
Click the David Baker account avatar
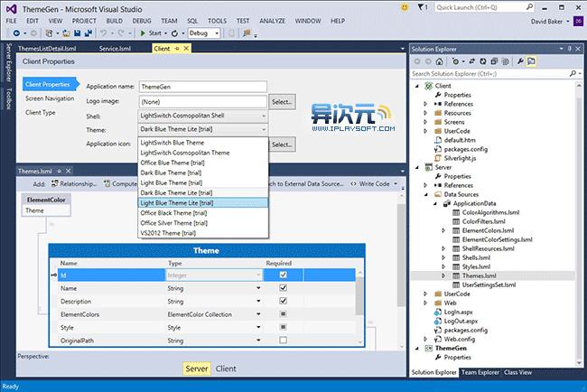579,22
